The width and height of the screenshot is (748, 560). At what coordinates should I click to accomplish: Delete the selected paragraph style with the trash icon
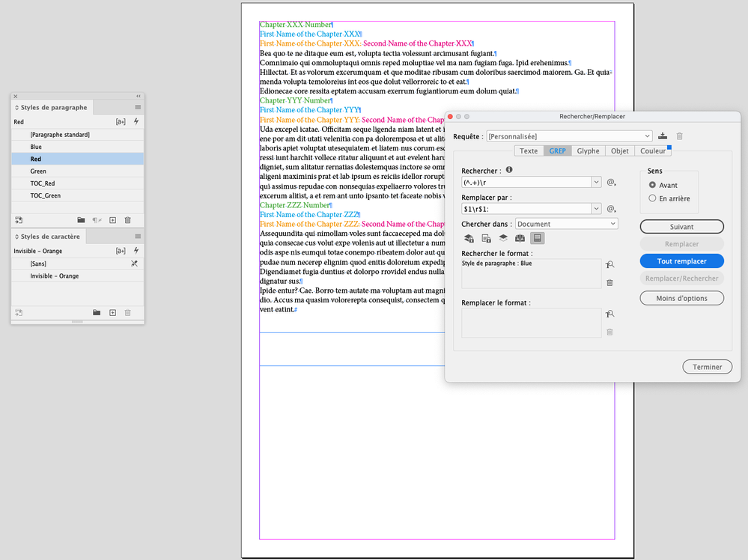pos(127,220)
